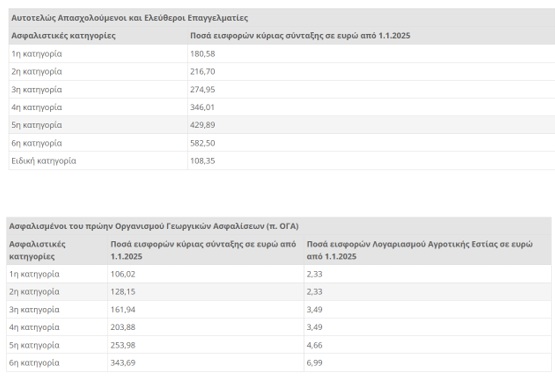Click the ΟΓΑ insured persons table title
The image size is (555, 383).
[x=154, y=226]
